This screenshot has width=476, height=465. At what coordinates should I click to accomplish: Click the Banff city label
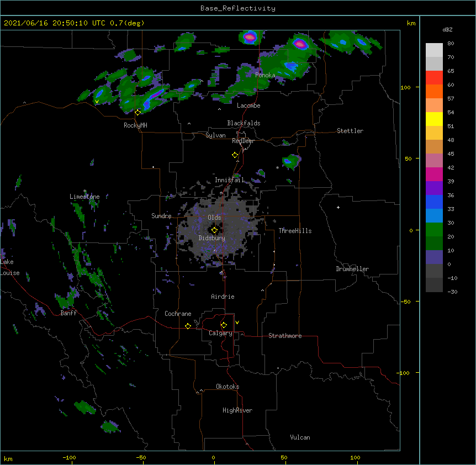tap(68, 313)
